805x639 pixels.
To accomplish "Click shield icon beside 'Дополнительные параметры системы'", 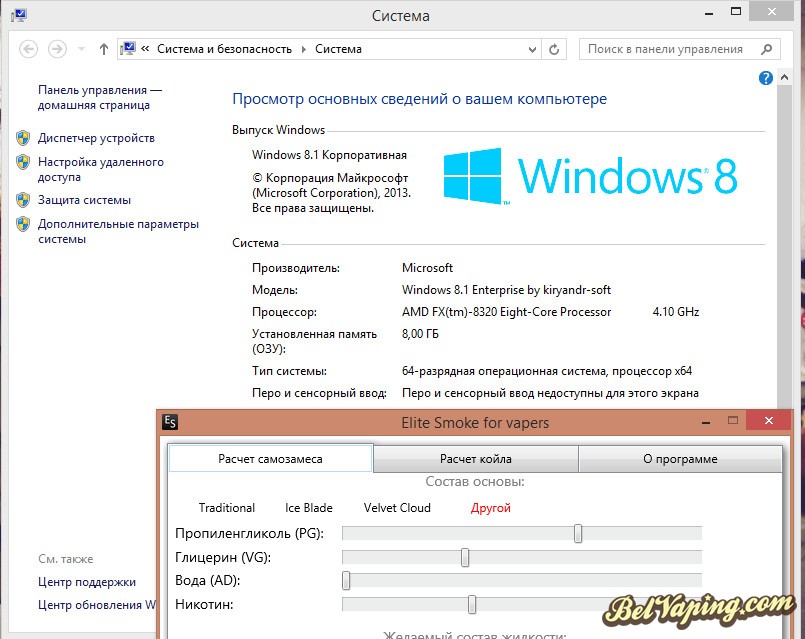I will pyautogui.click(x=23, y=224).
